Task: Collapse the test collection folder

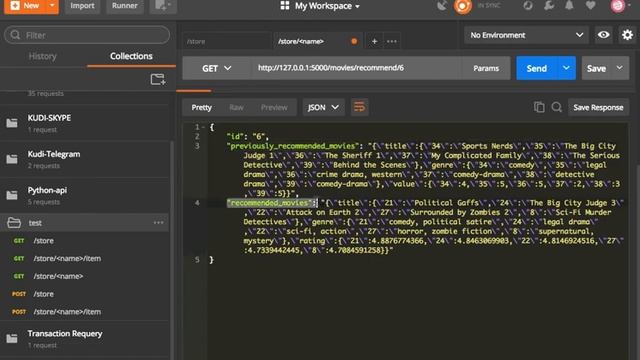Action: coord(14,223)
